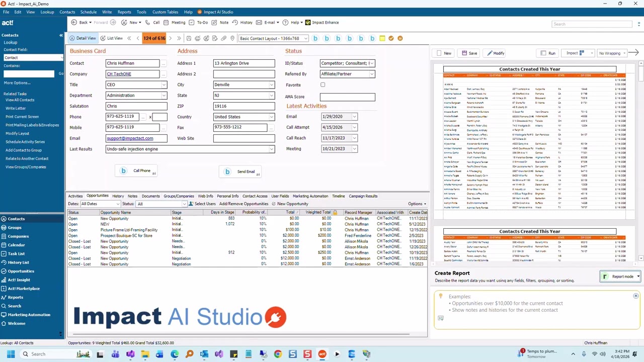Print using the printer toolbar icon
The width and height of the screenshot is (644, 362).
(x=198, y=38)
